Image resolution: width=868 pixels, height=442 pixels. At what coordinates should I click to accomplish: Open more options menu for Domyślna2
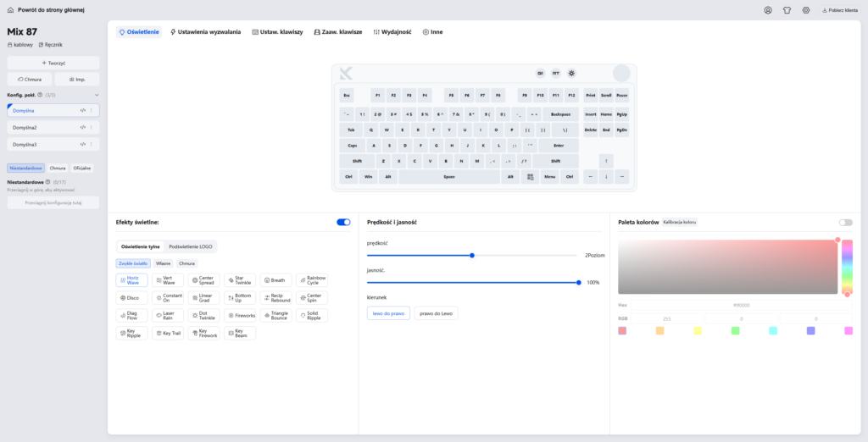(x=92, y=127)
